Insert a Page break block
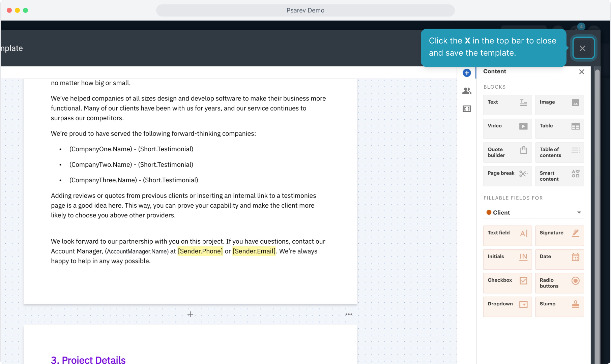 click(507, 176)
